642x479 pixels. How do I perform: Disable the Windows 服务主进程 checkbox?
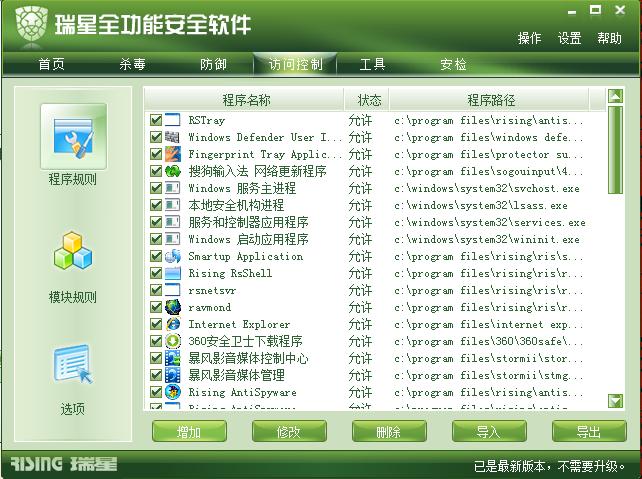pos(156,188)
